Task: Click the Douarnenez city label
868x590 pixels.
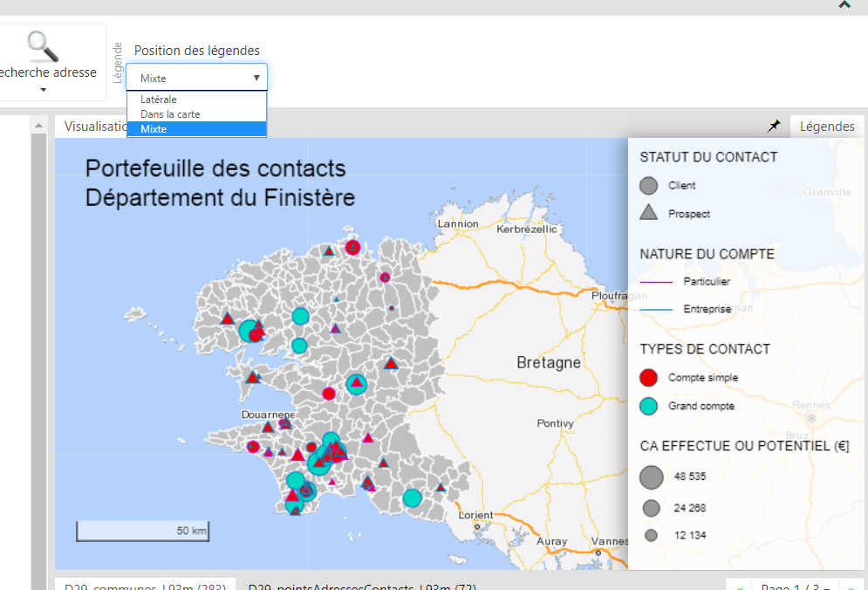Action: (268, 415)
